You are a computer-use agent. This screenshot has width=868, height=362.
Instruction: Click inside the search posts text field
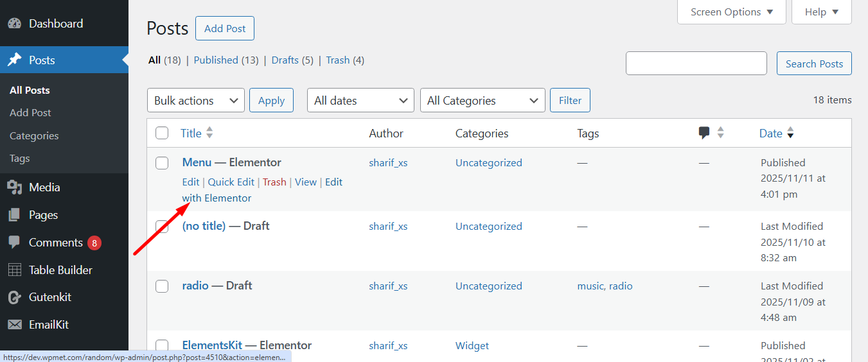coord(696,64)
